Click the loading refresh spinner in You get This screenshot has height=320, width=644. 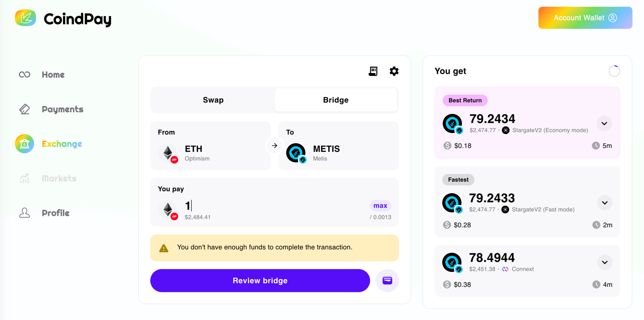[614, 71]
